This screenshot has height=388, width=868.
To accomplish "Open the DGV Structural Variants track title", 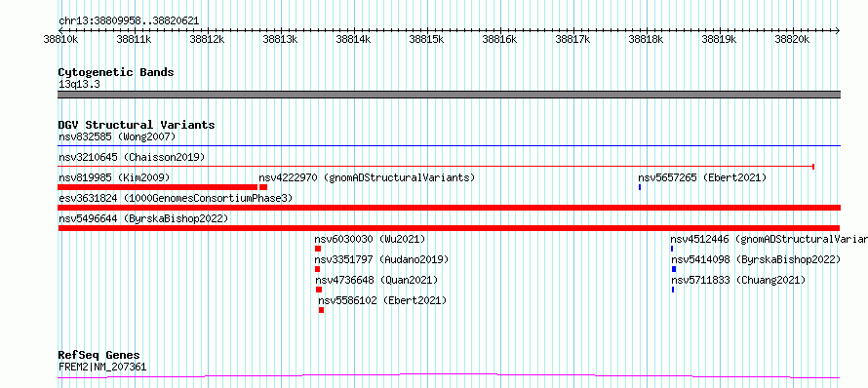I will [137, 125].
